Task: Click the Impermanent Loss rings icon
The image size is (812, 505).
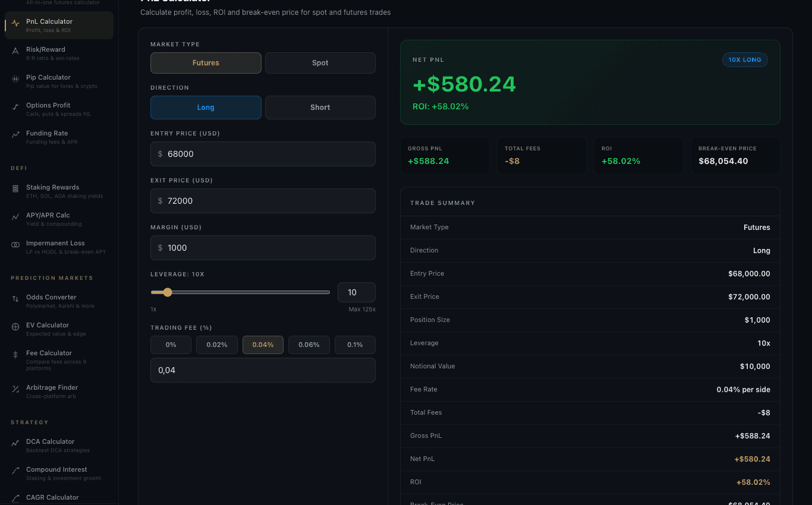Action: [x=15, y=245]
